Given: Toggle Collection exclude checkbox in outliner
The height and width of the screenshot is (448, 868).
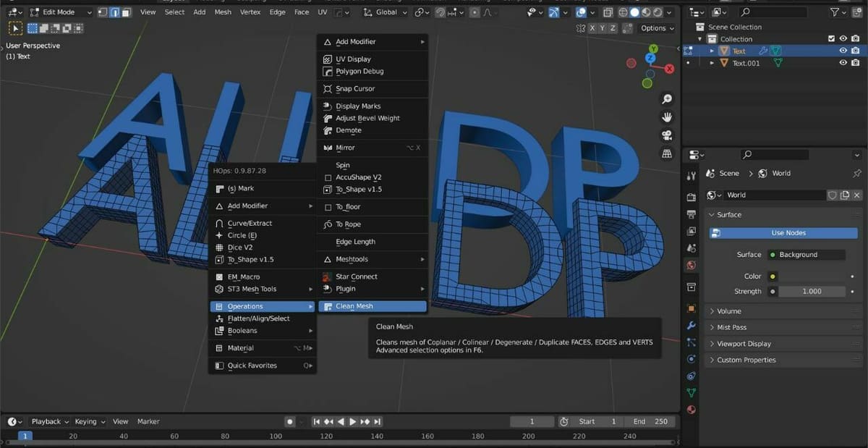Looking at the screenshot, I should 831,39.
